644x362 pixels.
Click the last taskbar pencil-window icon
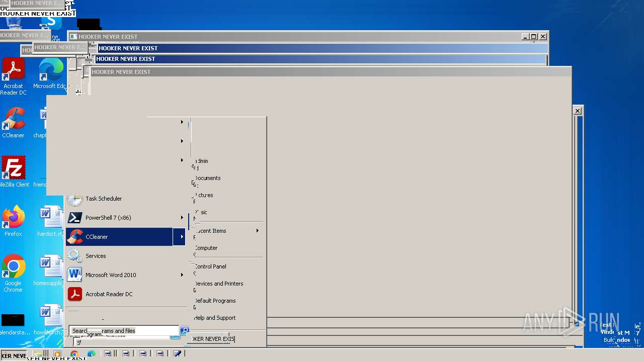click(x=177, y=354)
